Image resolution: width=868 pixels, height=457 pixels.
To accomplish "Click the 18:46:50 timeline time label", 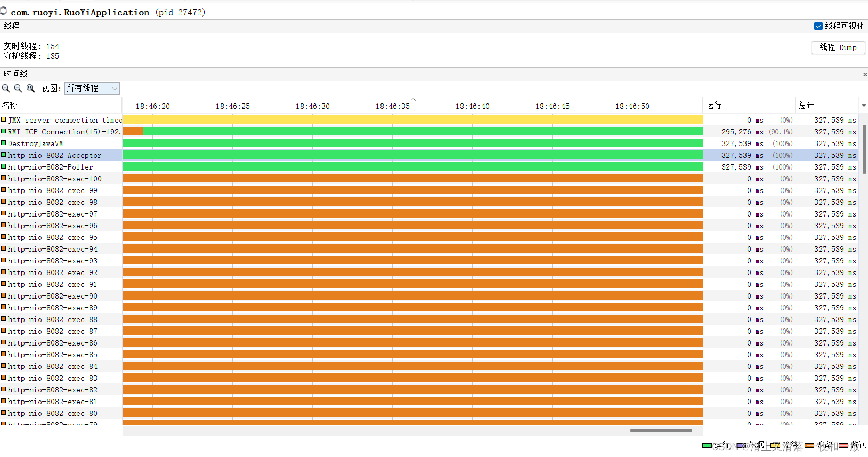I will 632,106.
